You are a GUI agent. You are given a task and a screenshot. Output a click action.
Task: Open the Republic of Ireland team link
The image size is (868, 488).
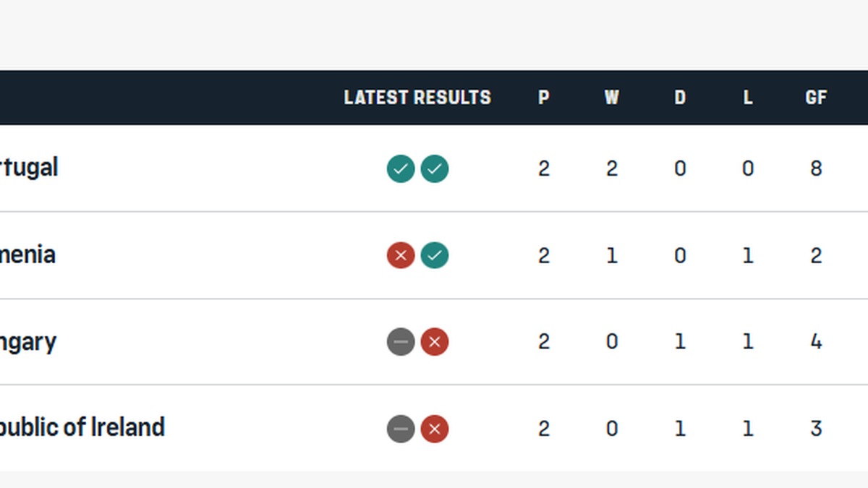81,427
